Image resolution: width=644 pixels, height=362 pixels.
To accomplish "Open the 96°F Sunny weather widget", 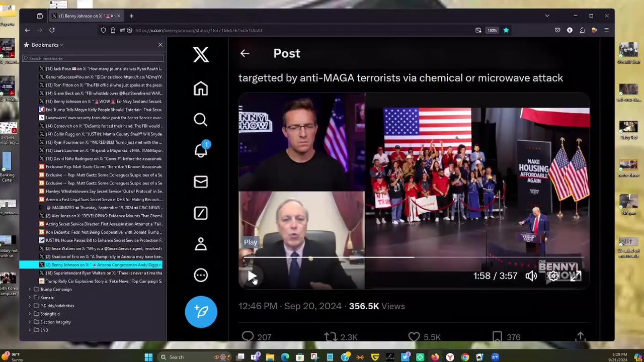I will tap(11, 357).
